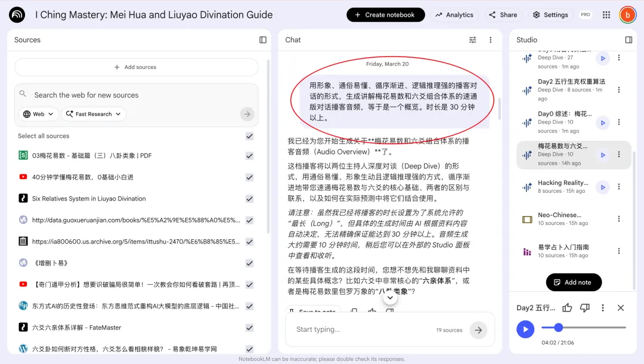Open Google apps grid icon

pyautogui.click(x=606, y=15)
